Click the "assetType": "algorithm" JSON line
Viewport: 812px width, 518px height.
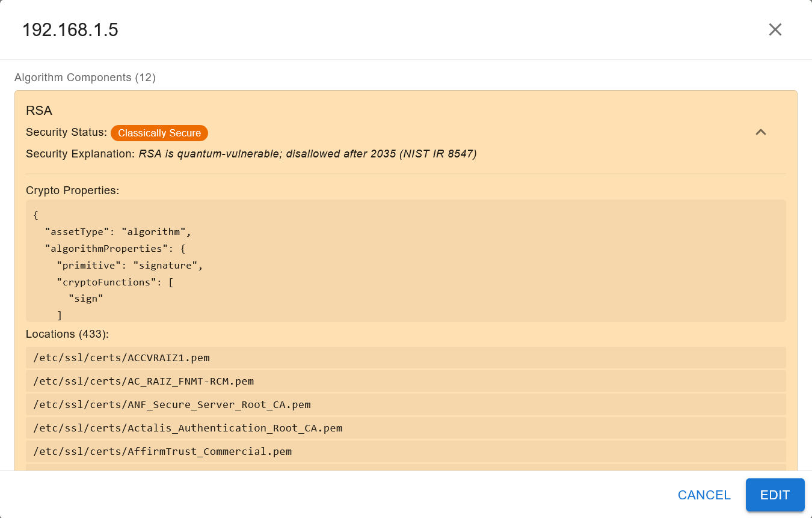118,232
